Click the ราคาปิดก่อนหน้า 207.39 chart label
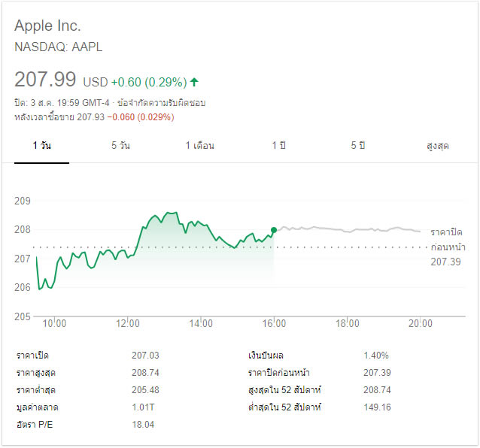 [445, 247]
